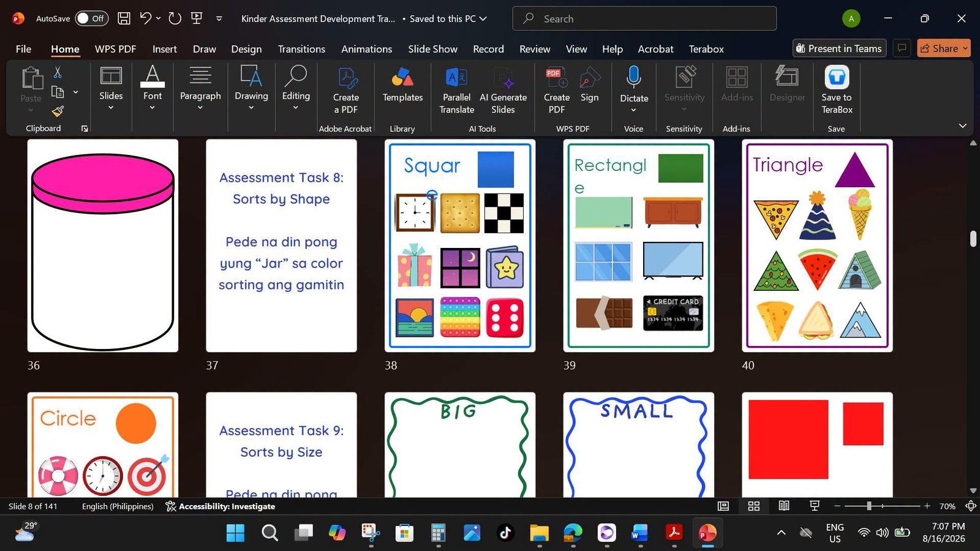Click the Cut scissors icon
This screenshot has width=980, height=551.
point(58,72)
